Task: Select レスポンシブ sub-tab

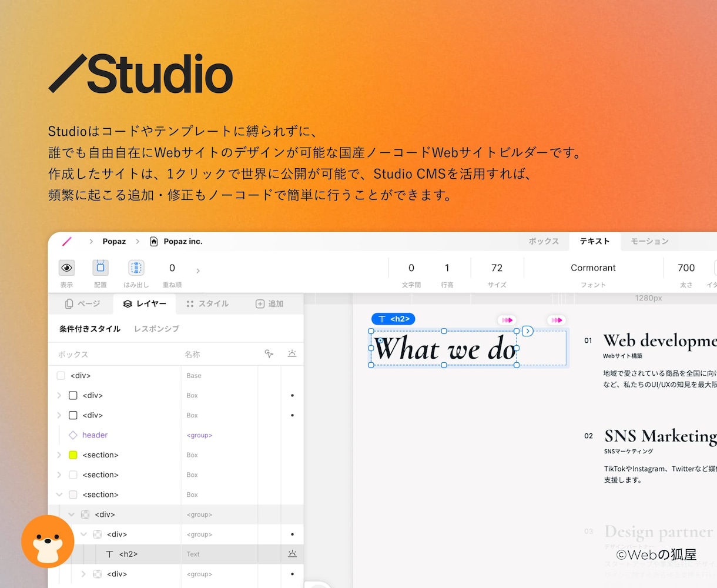Action: [x=156, y=329]
